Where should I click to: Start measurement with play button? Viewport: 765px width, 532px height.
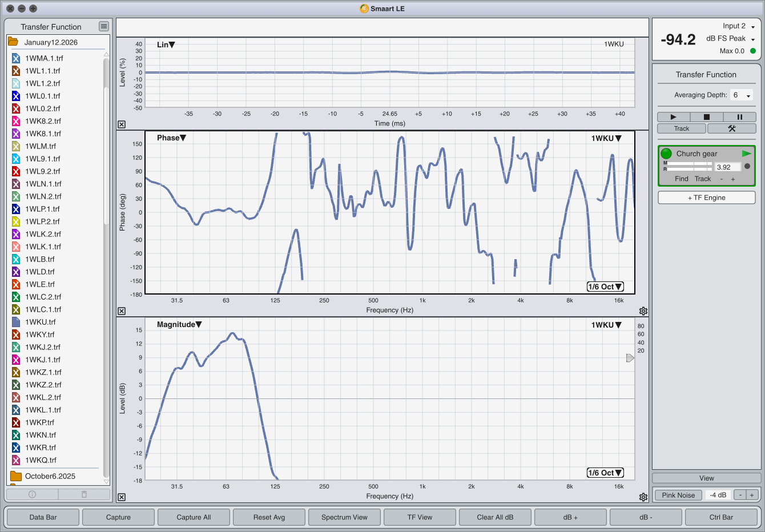[x=673, y=117]
